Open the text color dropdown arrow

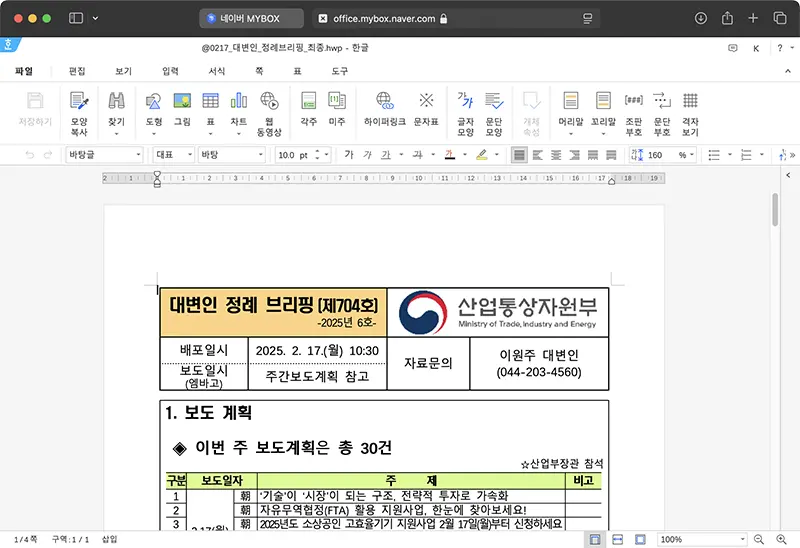point(465,155)
